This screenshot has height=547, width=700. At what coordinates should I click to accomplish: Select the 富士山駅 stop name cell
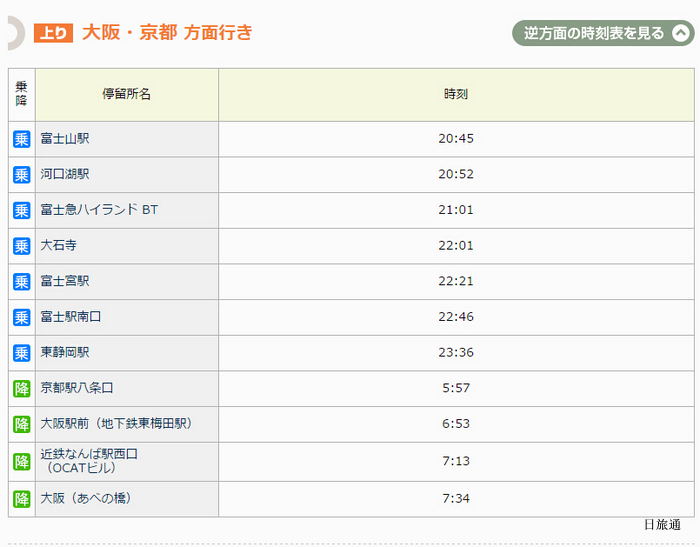[127, 139]
